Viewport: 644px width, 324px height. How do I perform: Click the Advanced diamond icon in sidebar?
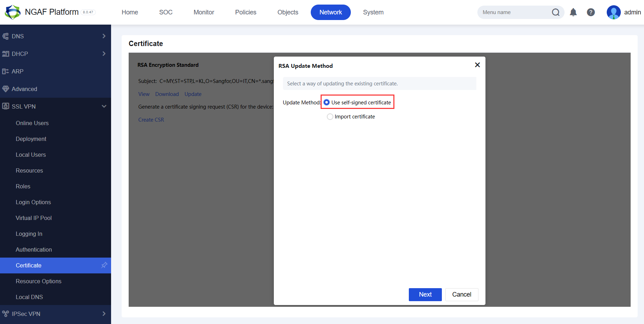click(x=6, y=89)
